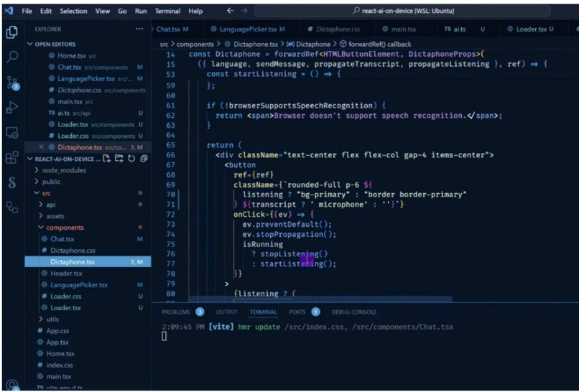Screen dimensions: 579x392
Task: Open the Terminal menu
Action: coord(167,11)
